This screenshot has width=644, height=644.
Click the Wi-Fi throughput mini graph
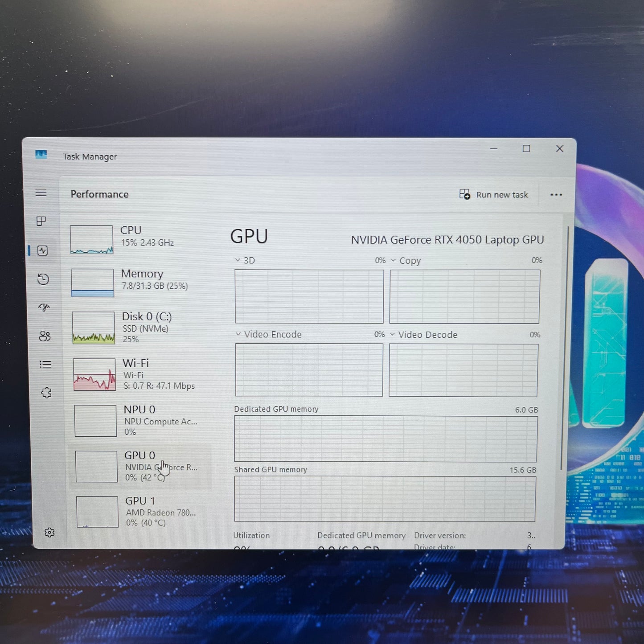click(x=94, y=374)
